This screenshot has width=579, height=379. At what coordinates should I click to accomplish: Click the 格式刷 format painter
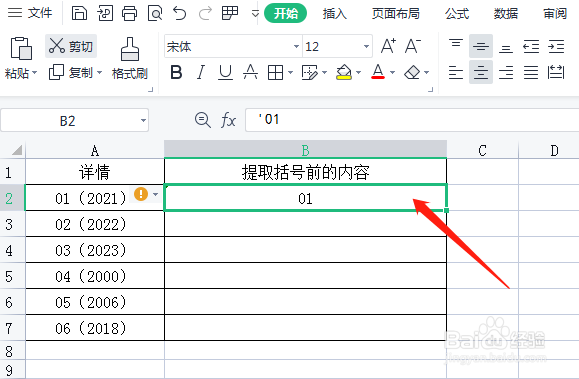(x=130, y=59)
